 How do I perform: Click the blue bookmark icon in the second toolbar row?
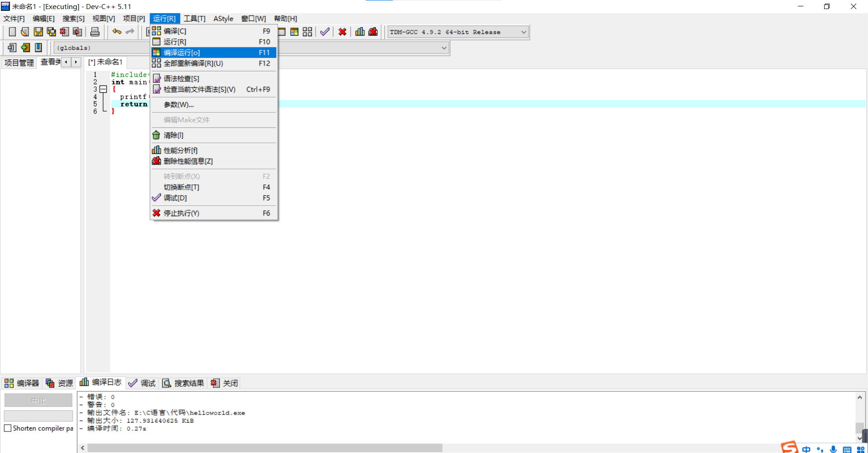(x=38, y=47)
